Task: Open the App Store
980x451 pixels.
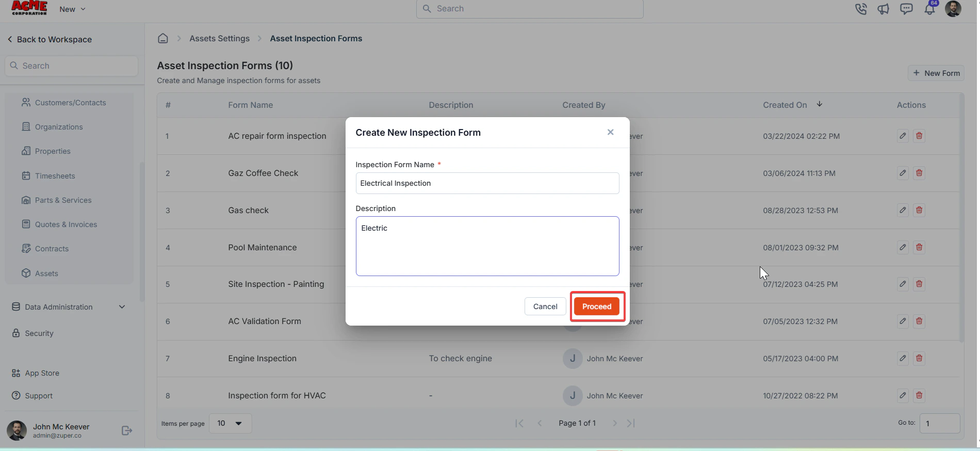Action: coord(36,373)
